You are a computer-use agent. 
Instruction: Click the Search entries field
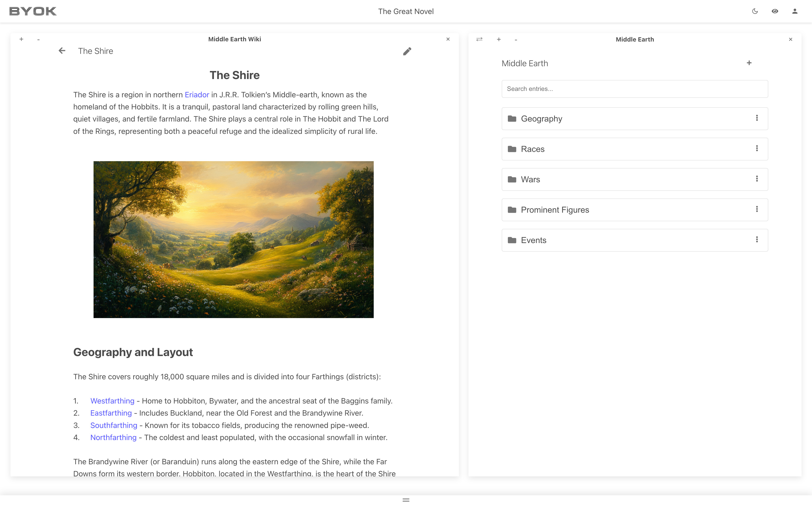coord(635,89)
